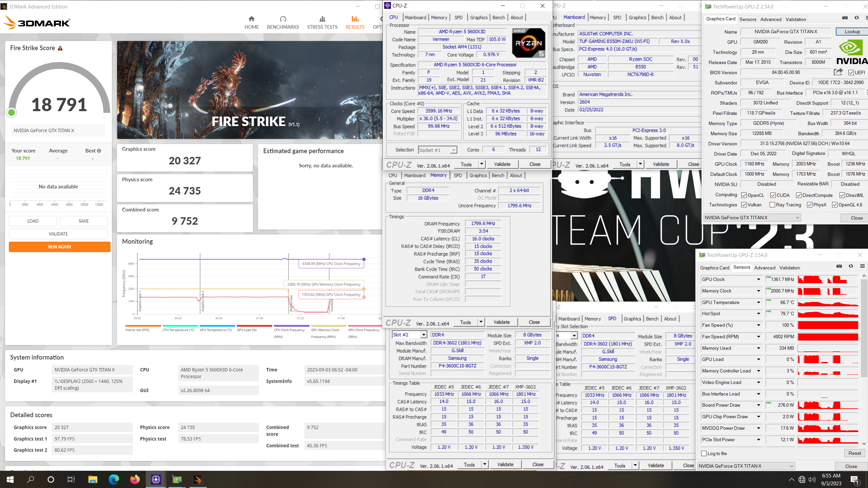Viewport: 868px width, 488px height.
Task: Open Firefox from taskbar
Action: 135,479
